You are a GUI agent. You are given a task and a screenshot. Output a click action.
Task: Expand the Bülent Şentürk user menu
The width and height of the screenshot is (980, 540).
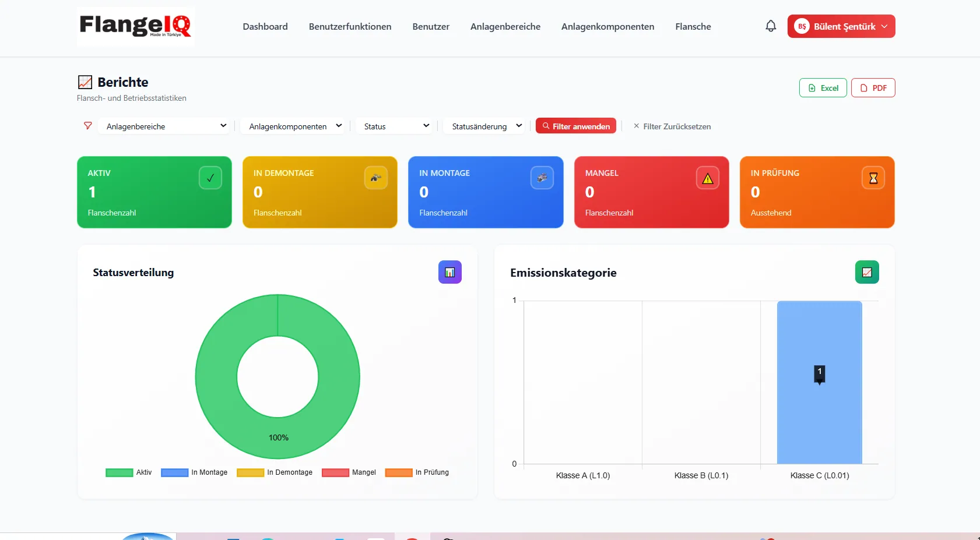point(841,26)
